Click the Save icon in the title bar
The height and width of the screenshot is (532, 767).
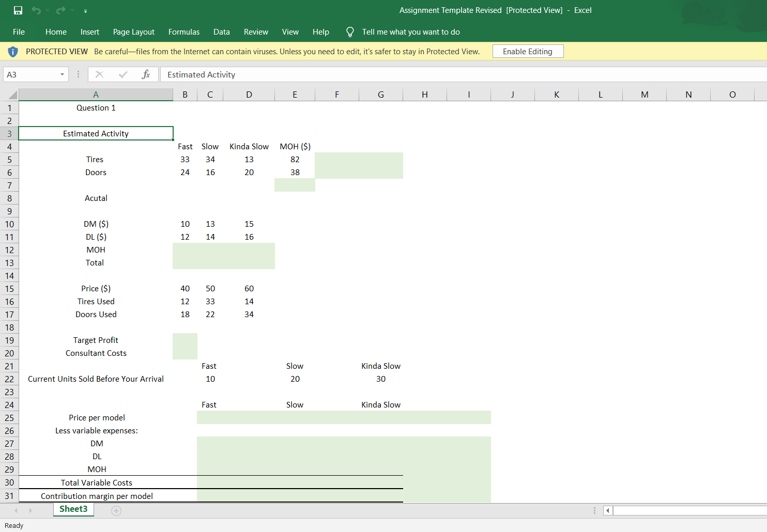pyautogui.click(x=18, y=10)
